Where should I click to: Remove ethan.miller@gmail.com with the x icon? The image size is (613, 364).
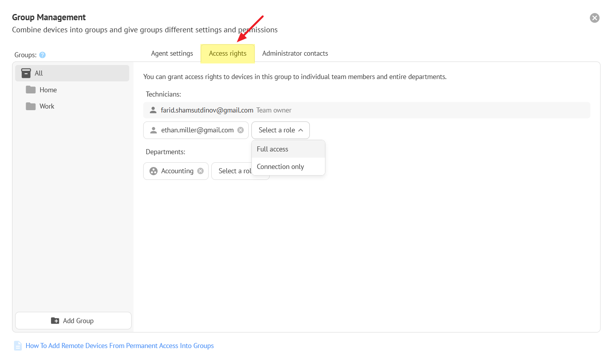[241, 130]
